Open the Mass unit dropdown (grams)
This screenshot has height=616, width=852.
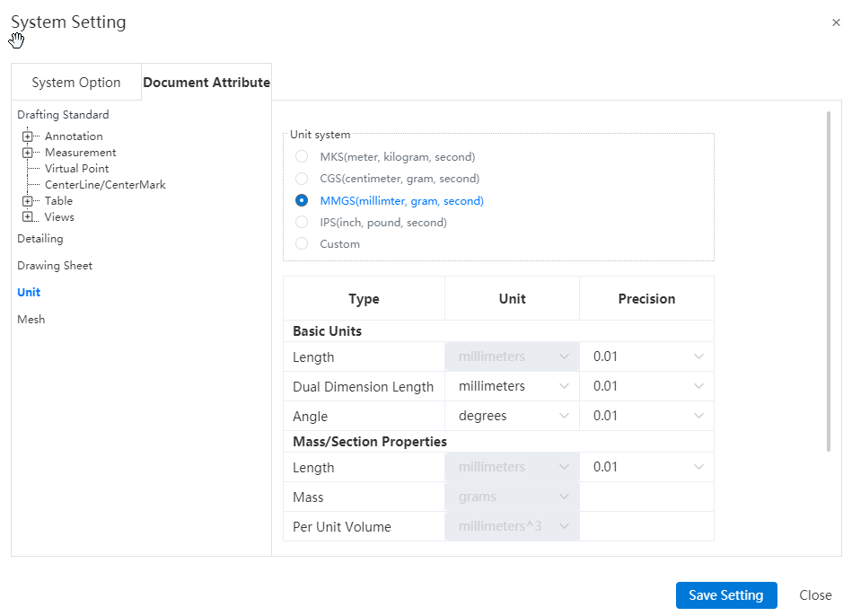512,497
